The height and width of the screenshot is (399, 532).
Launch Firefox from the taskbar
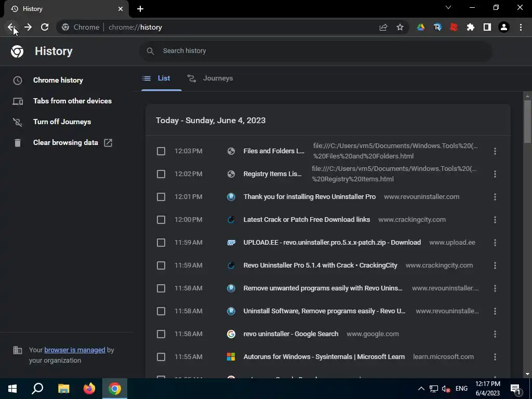pyautogui.click(x=89, y=389)
